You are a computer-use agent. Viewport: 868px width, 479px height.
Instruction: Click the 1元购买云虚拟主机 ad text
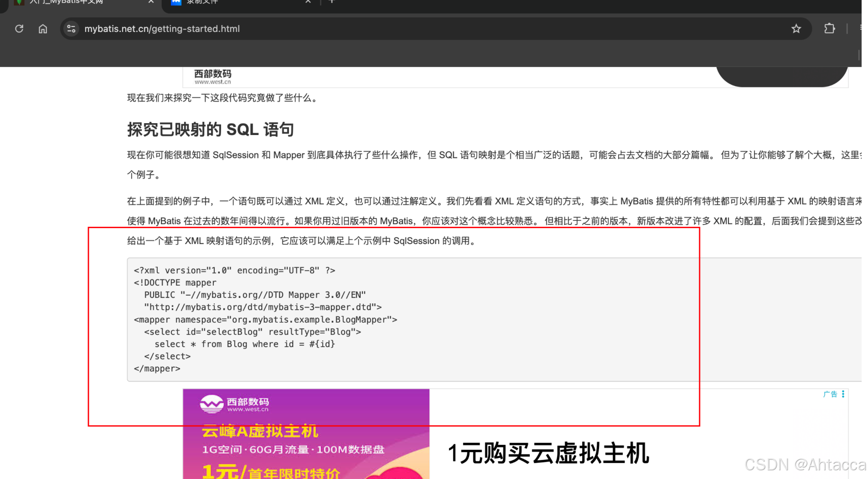coord(549,453)
